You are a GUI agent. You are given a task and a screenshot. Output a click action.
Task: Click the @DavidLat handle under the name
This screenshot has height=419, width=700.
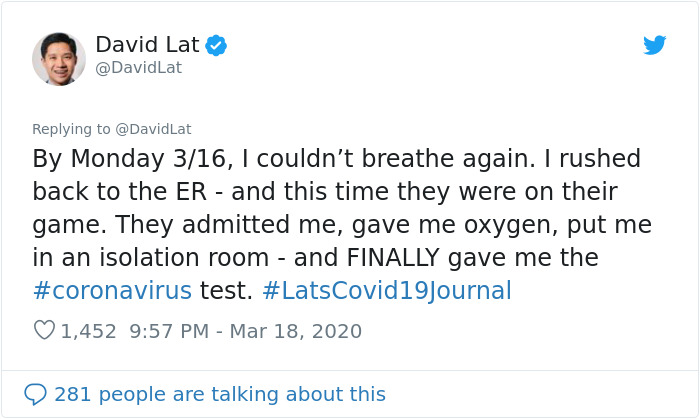pos(139,68)
